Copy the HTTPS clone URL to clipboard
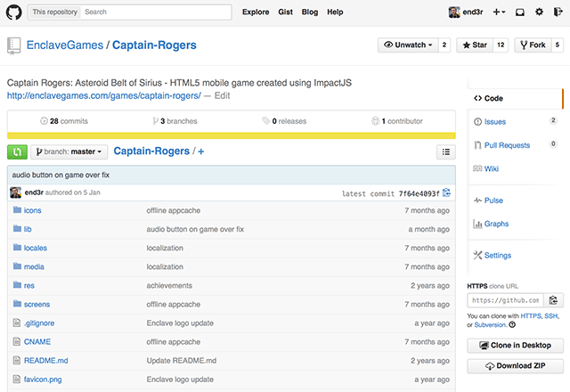 (x=553, y=300)
